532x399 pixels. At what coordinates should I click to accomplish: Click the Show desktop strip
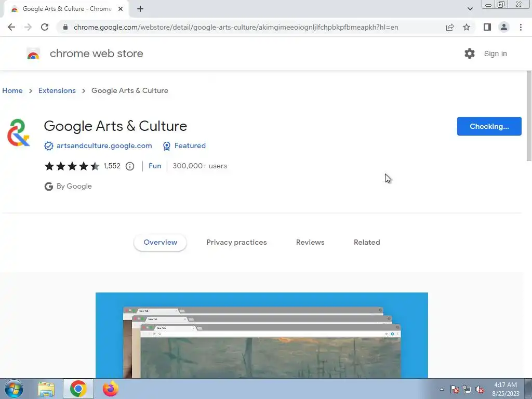point(528,389)
